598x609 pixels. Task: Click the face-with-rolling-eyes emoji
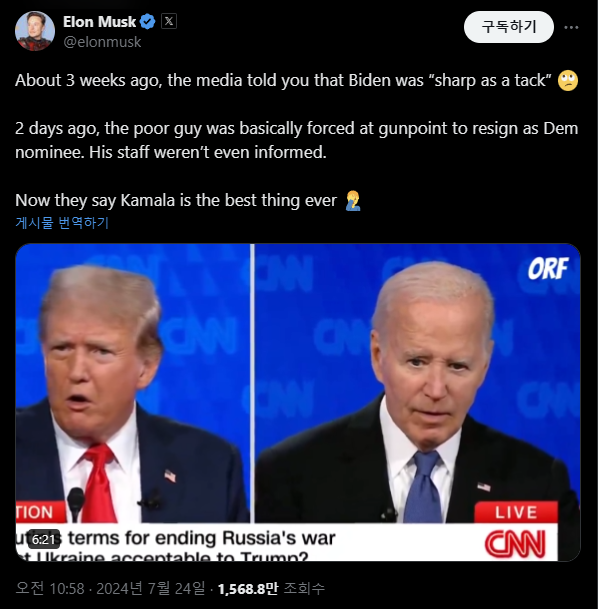point(568,80)
